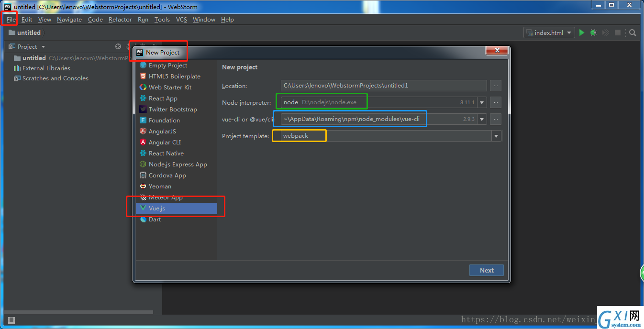Close the New Project dialog

coord(497,50)
